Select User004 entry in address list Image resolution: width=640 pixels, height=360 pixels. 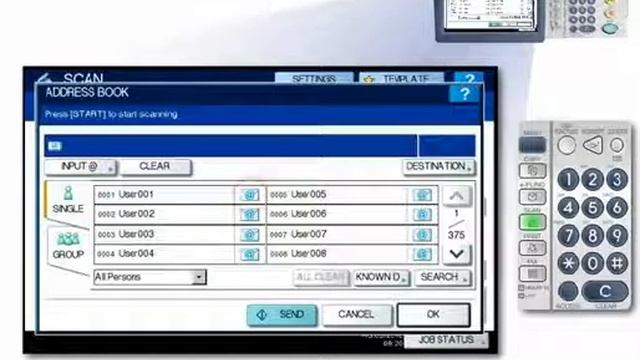point(164,254)
